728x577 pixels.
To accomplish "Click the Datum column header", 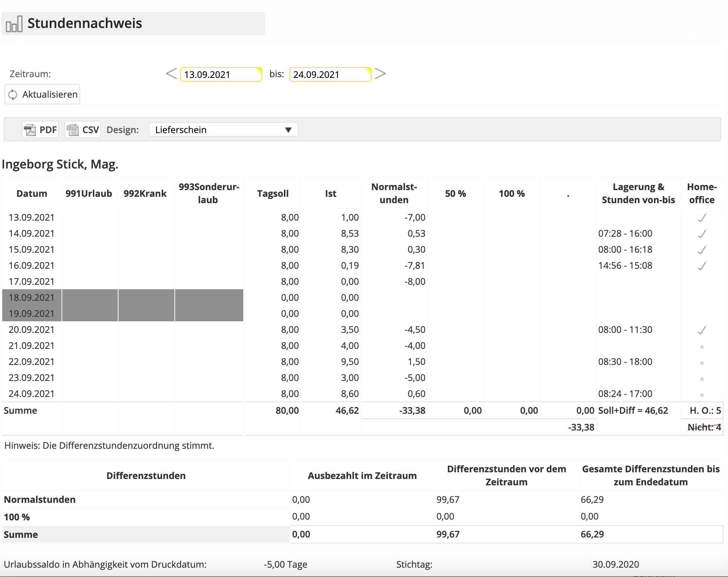I will [x=32, y=193].
